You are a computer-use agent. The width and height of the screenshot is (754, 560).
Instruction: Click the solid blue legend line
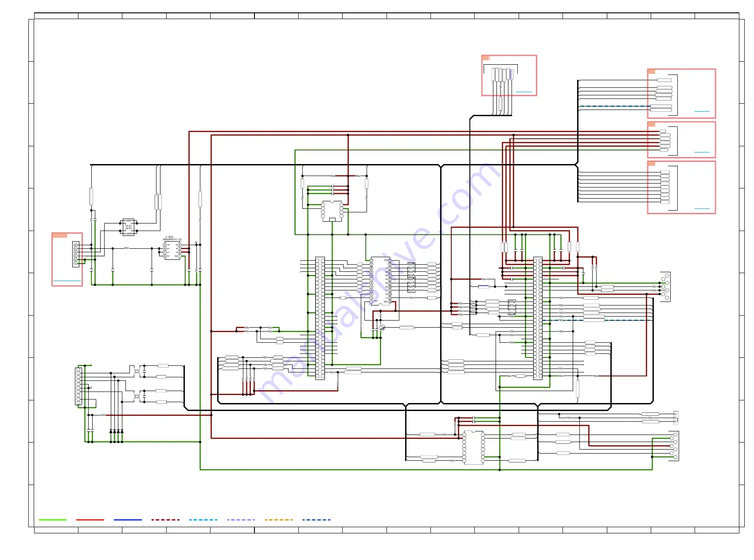click(128, 520)
